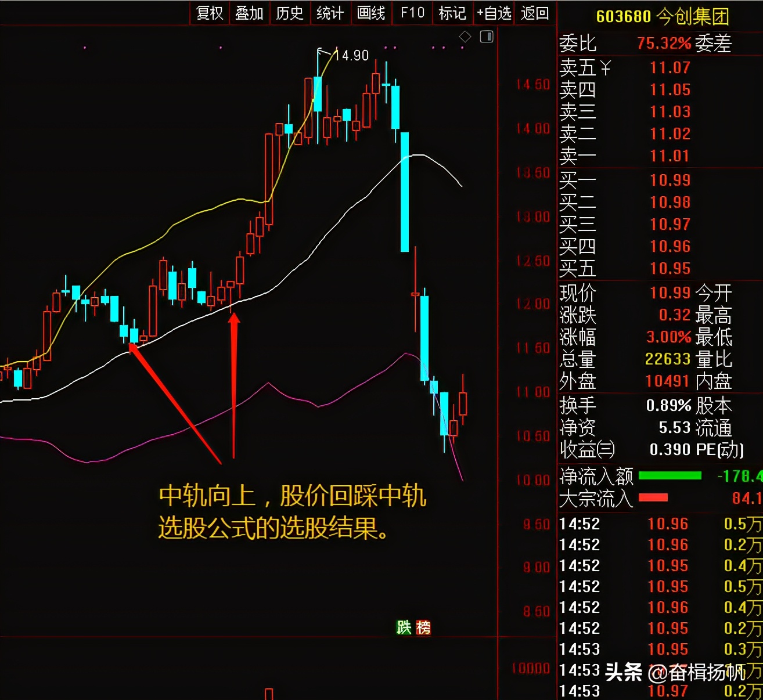Click the stock name 今创集团
The width and height of the screenshot is (763, 700).
(x=694, y=16)
